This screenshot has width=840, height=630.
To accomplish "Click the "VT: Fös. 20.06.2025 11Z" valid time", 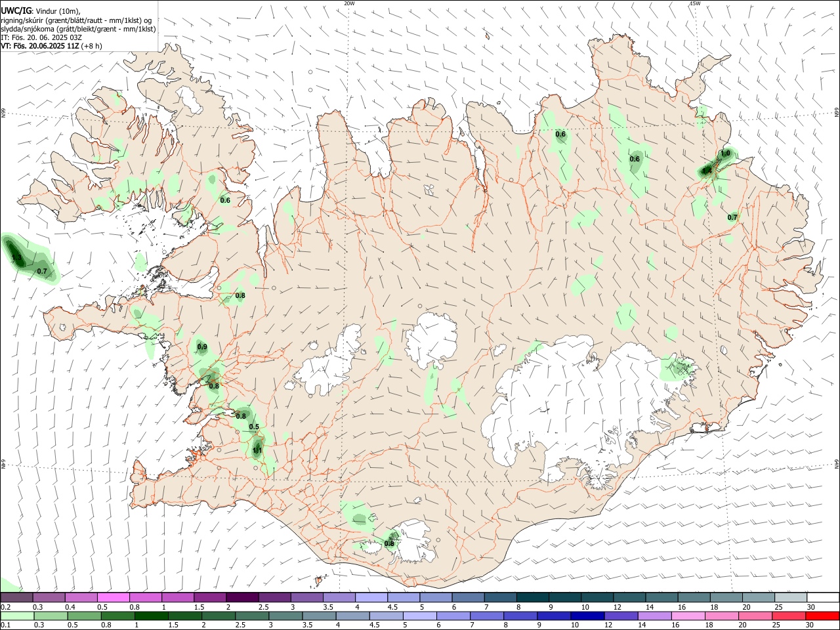I will 41,46.
